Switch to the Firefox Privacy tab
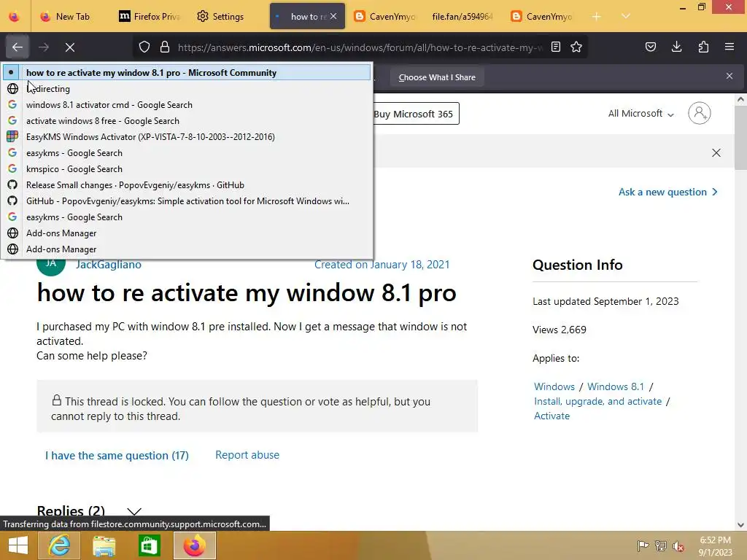 [x=149, y=16]
